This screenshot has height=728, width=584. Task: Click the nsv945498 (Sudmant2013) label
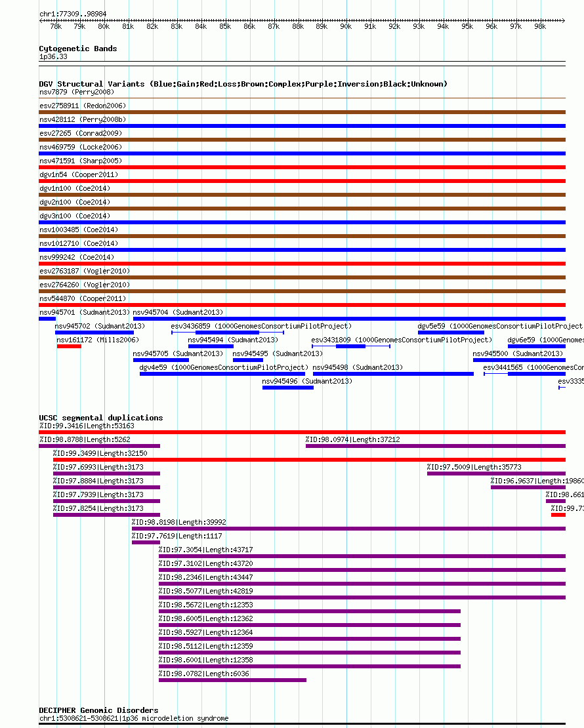[x=358, y=368]
